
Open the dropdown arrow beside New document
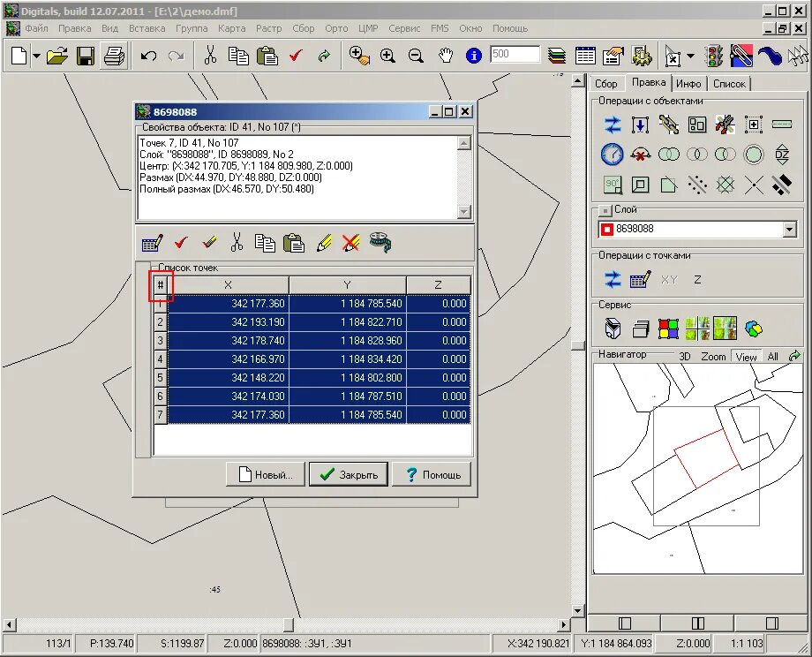pyautogui.click(x=36, y=56)
